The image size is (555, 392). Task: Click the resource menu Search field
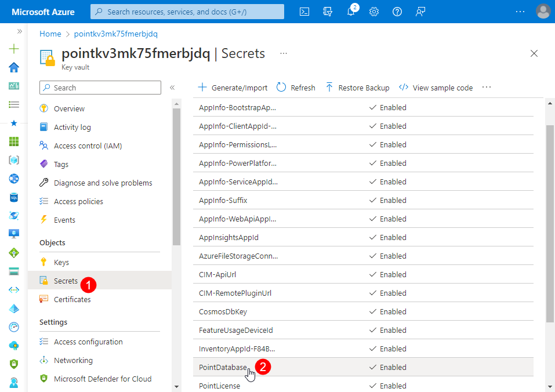pos(100,88)
